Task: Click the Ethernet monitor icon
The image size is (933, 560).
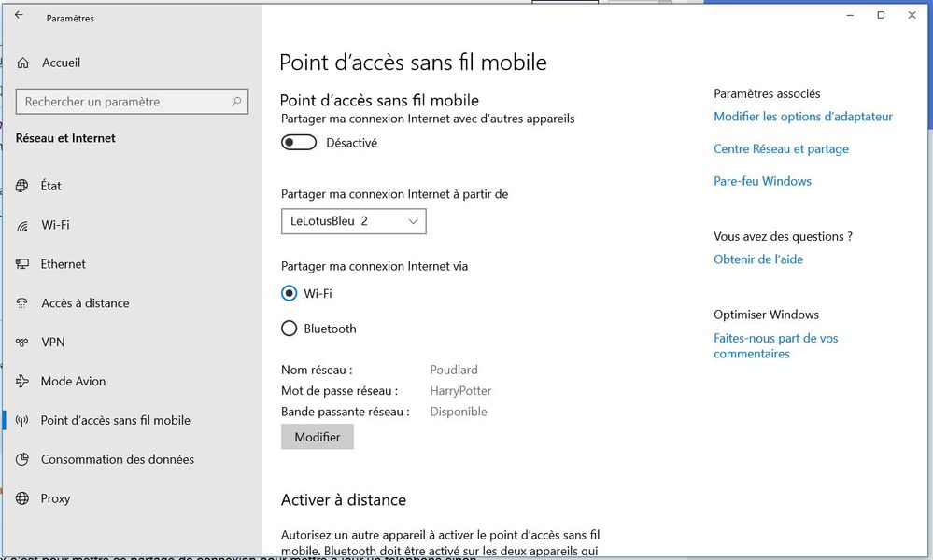Action: tap(22, 265)
